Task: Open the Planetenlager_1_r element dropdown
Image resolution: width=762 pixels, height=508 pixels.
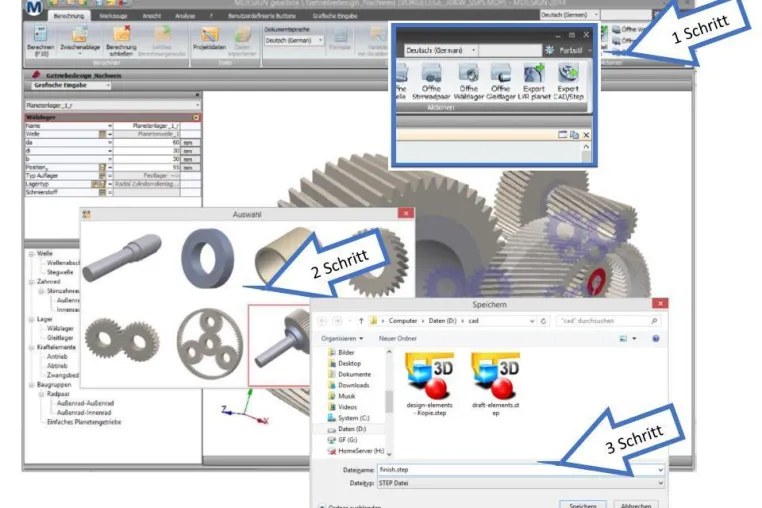Action: click(x=113, y=105)
